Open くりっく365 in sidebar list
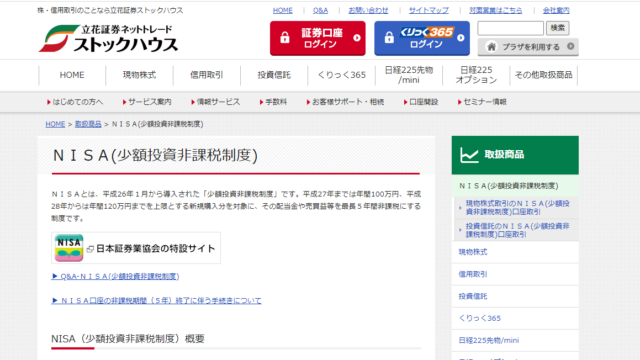This screenshot has width=640, height=360. tap(515, 318)
